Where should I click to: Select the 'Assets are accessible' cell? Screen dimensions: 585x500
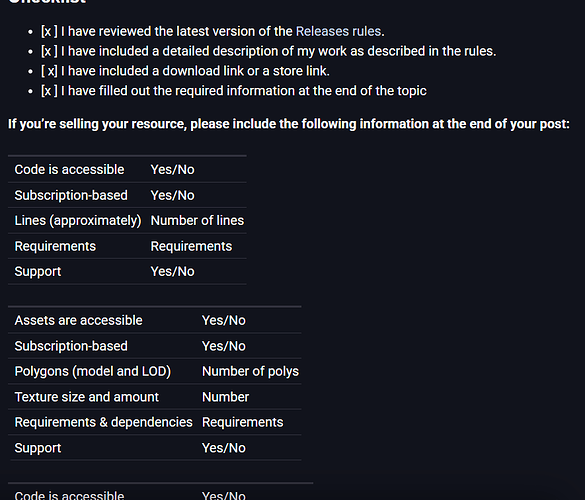78,320
